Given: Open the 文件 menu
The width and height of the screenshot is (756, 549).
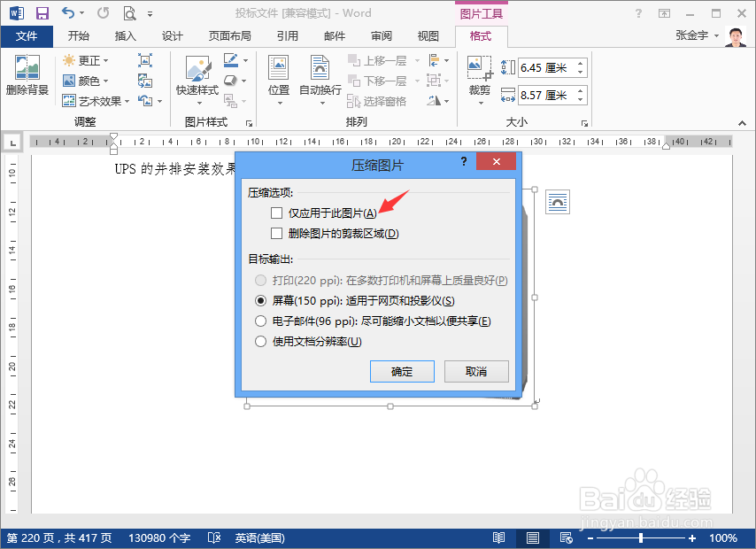Looking at the screenshot, I should click(x=27, y=36).
